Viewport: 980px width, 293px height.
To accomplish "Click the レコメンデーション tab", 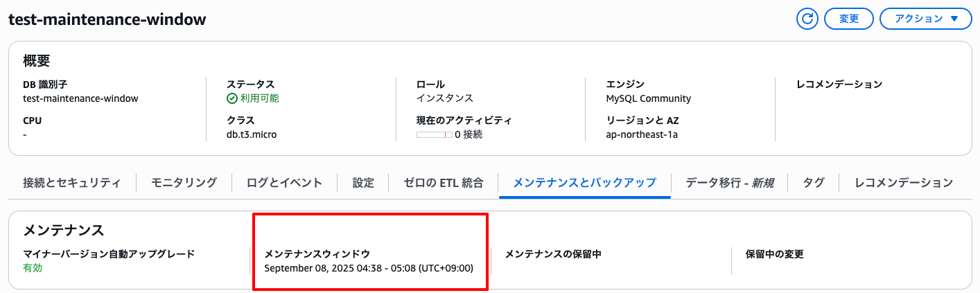I will click(904, 183).
